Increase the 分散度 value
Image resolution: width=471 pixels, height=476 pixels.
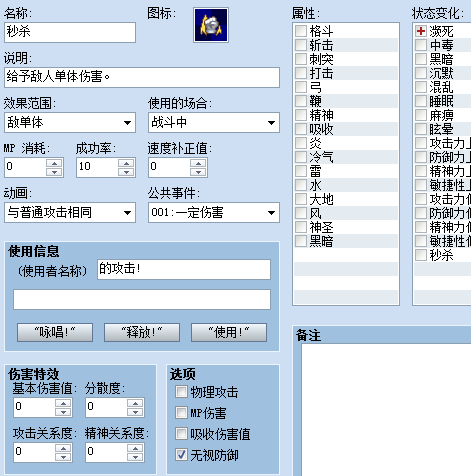[x=135, y=403]
